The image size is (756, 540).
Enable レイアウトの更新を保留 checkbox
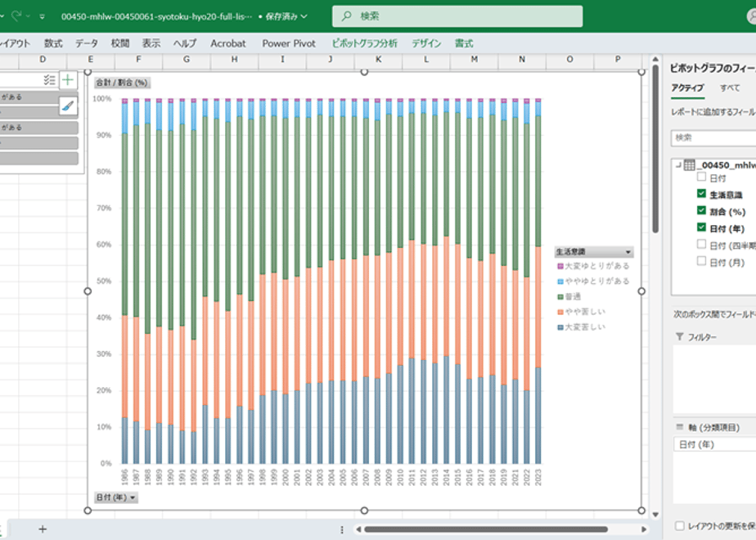coord(679,525)
